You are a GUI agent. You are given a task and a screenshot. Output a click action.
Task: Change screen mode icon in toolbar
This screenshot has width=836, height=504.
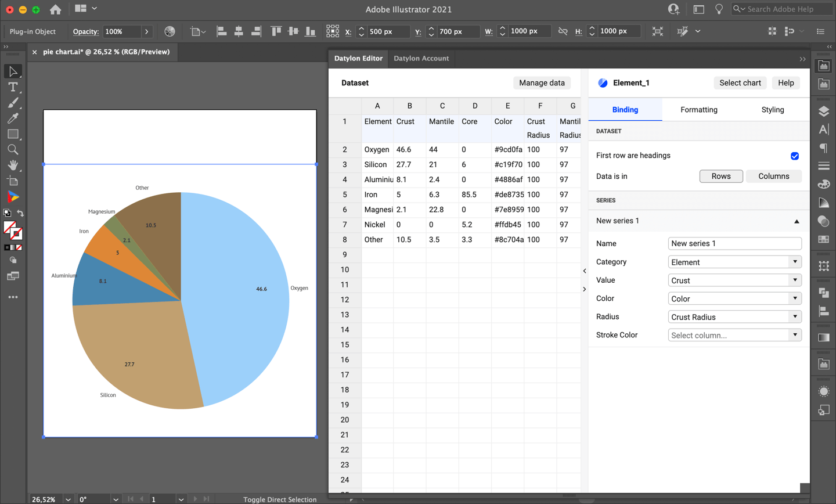[13, 276]
